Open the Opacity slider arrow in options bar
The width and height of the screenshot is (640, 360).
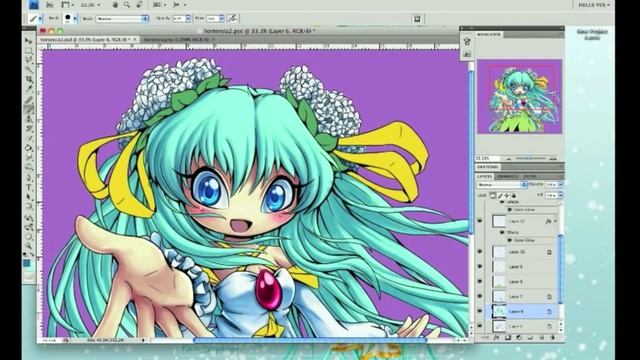click(188, 19)
